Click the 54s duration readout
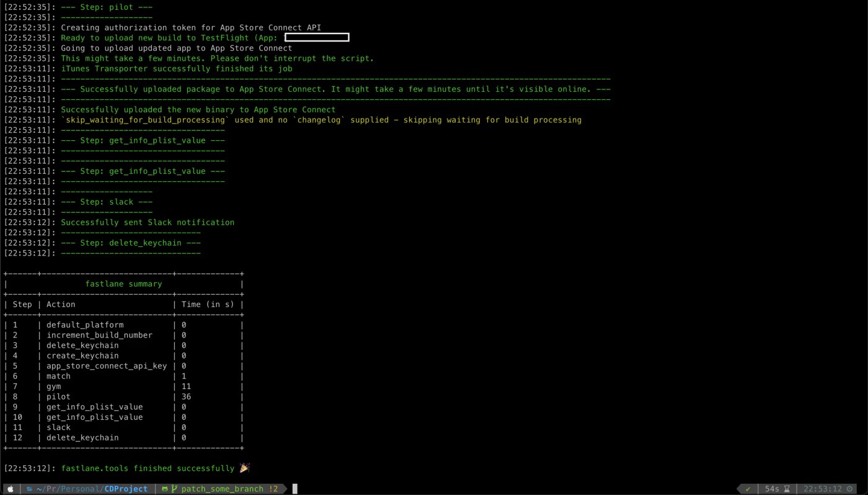The width and height of the screenshot is (868, 495). (x=773, y=489)
